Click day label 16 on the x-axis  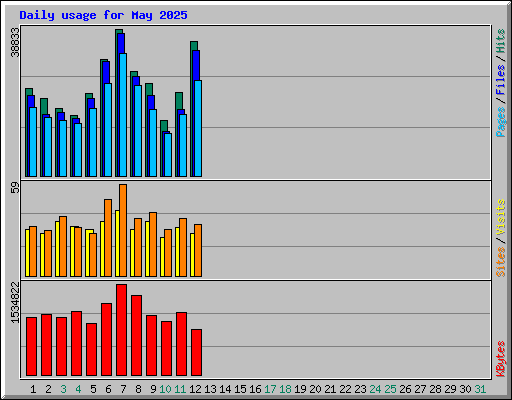(255, 389)
